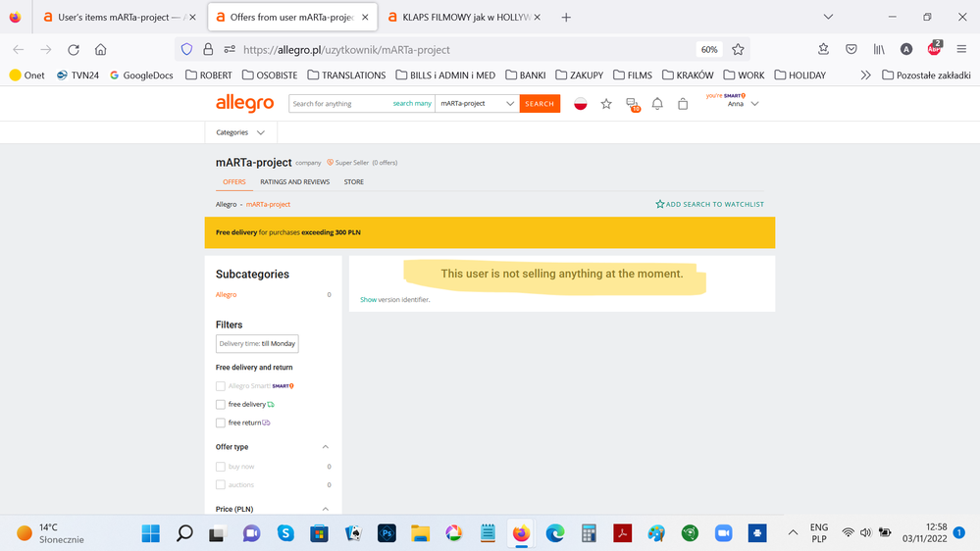The image size is (980, 551).
Task: Open Allegro messages icon with badge
Action: [x=633, y=104]
